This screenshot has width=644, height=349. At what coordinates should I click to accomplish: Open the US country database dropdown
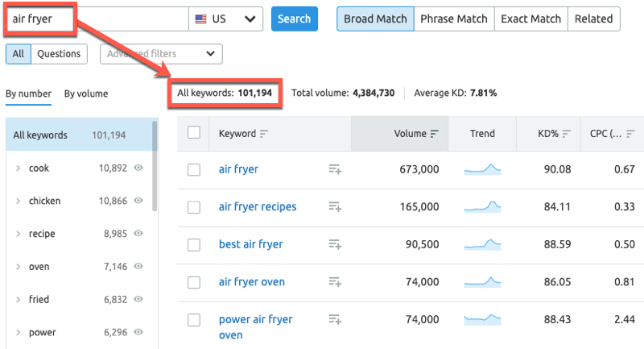(228, 19)
